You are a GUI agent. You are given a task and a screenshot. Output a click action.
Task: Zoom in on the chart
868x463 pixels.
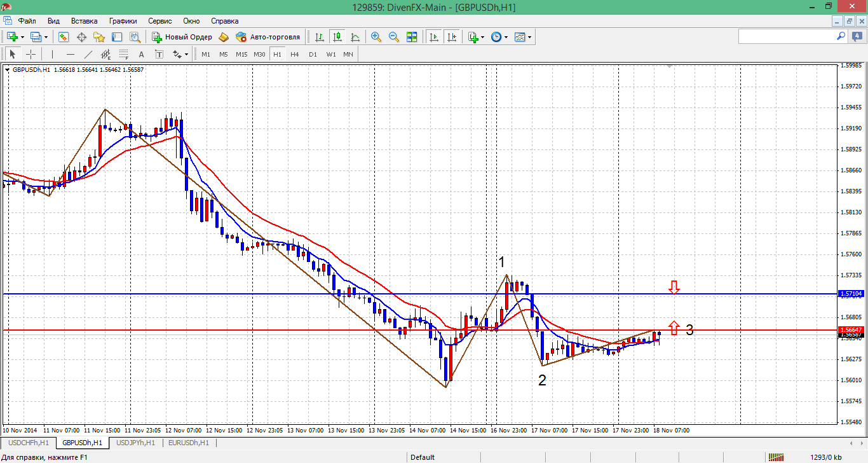tap(376, 37)
